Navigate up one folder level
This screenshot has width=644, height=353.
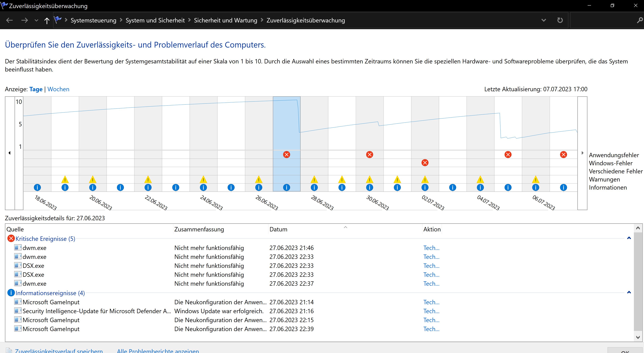[47, 20]
